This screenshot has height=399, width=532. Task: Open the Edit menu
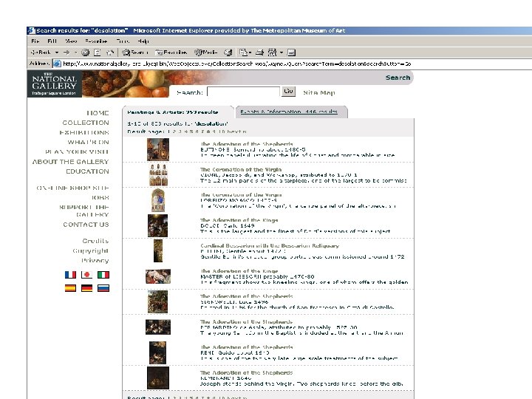coord(52,41)
